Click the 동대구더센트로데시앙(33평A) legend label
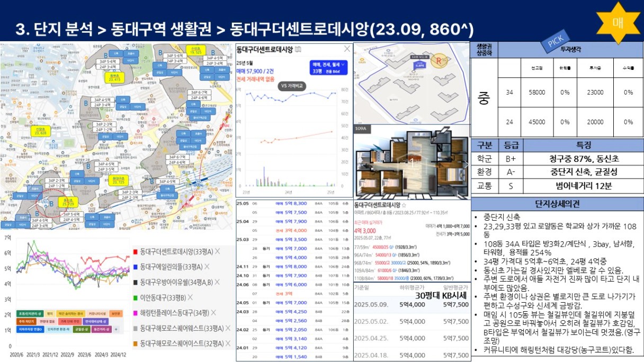The width and height of the screenshot is (644, 362). point(176,252)
